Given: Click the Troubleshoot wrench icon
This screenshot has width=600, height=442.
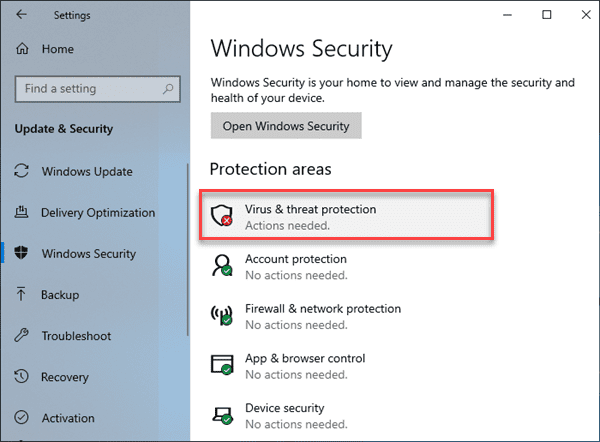Looking at the screenshot, I should (21, 336).
